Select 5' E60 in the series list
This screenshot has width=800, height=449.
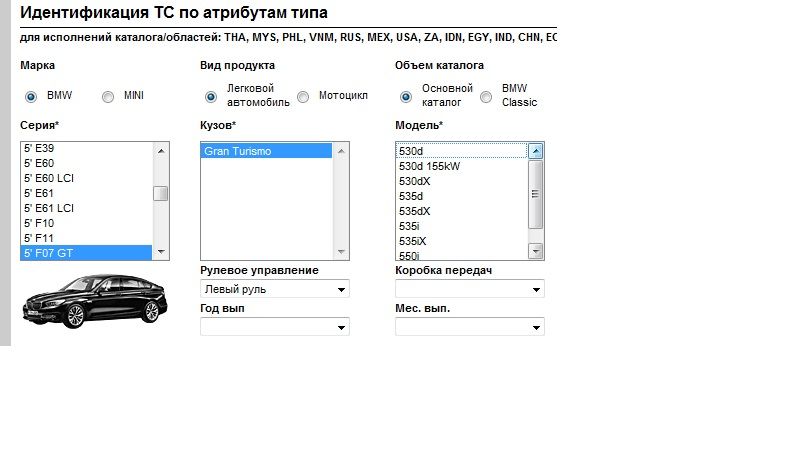[x=86, y=163]
